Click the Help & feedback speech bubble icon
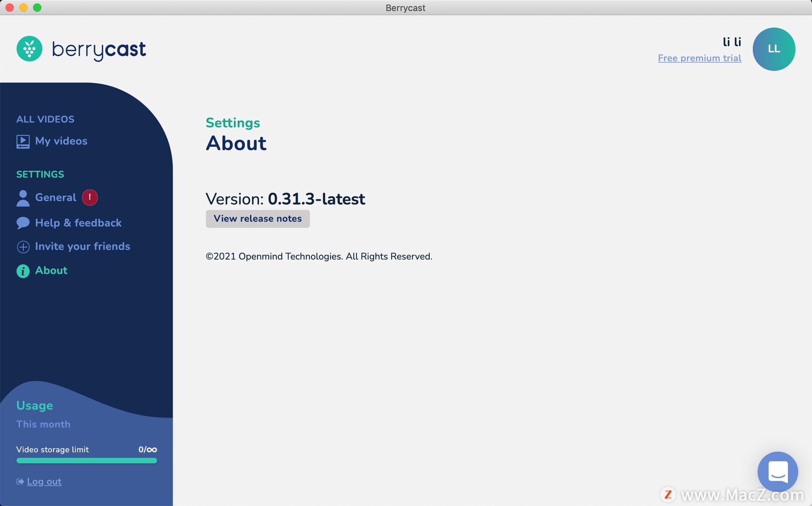812x506 pixels. point(23,223)
